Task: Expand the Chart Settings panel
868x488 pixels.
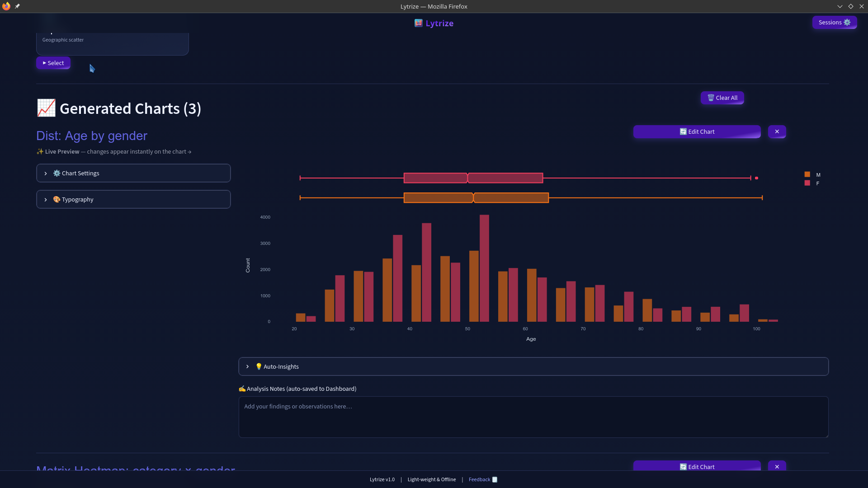Action: 133,174
